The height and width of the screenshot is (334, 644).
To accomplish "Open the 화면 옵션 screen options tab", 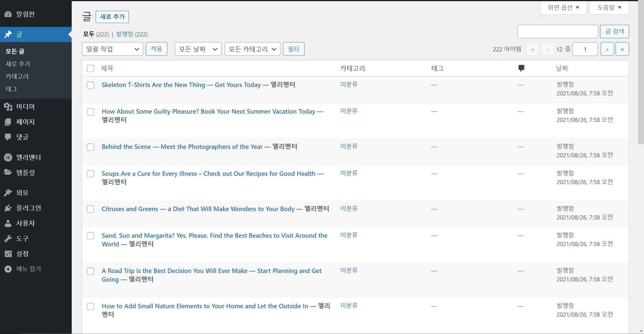I will point(563,7).
